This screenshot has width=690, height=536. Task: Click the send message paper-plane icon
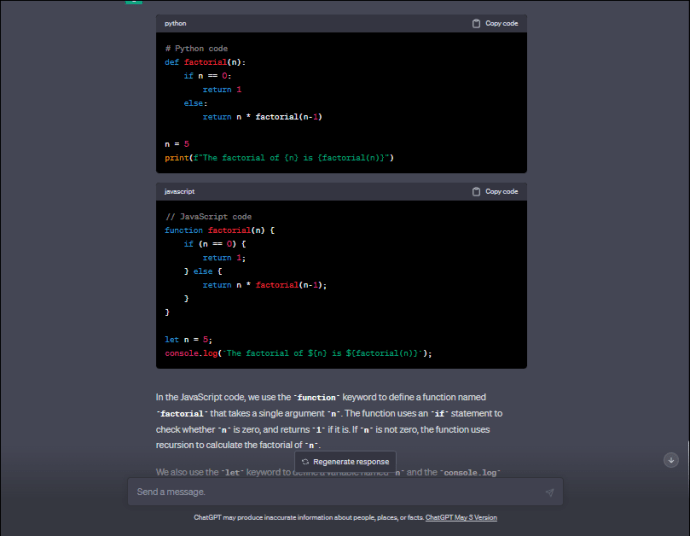coord(549,492)
